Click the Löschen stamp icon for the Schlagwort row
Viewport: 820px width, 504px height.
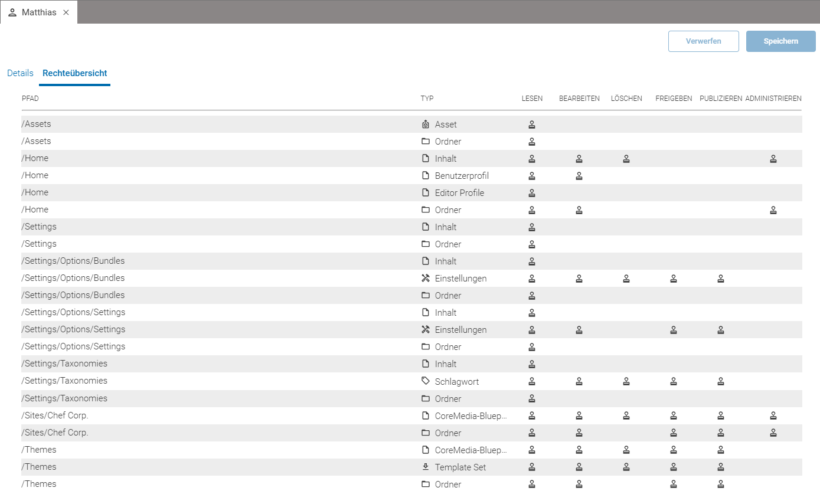point(626,382)
